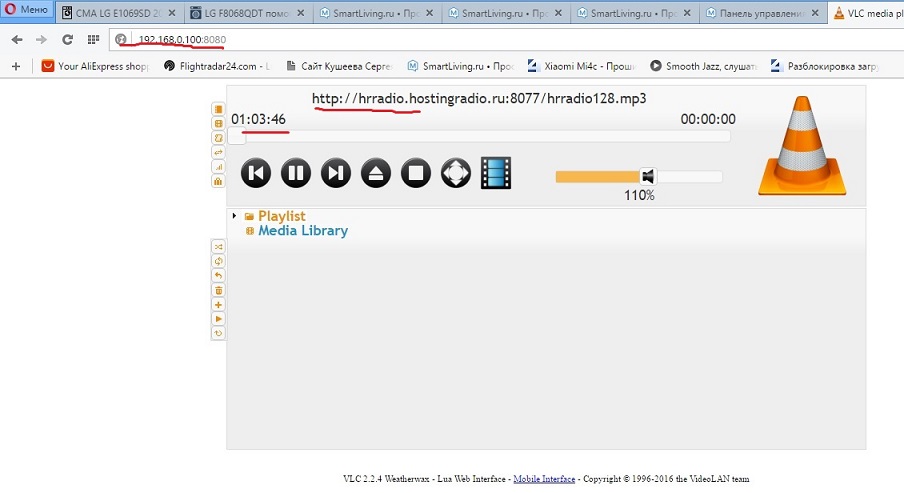Toggle fullscreen with the four-arrow button
The image size is (904, 493).
tap(455, 173)
